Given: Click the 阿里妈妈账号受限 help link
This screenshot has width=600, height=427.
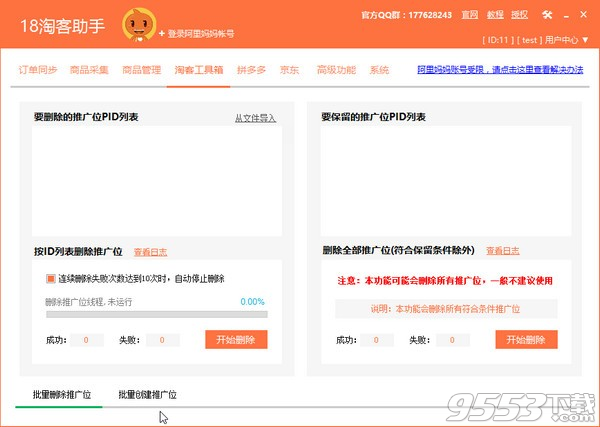Looking at the screenshot, I should coord(500,70).
